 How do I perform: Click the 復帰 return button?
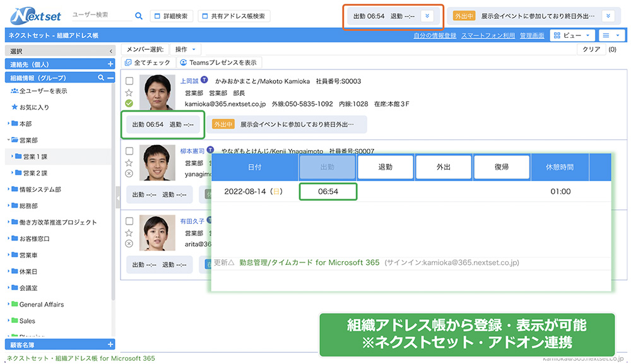coord(502,167)
